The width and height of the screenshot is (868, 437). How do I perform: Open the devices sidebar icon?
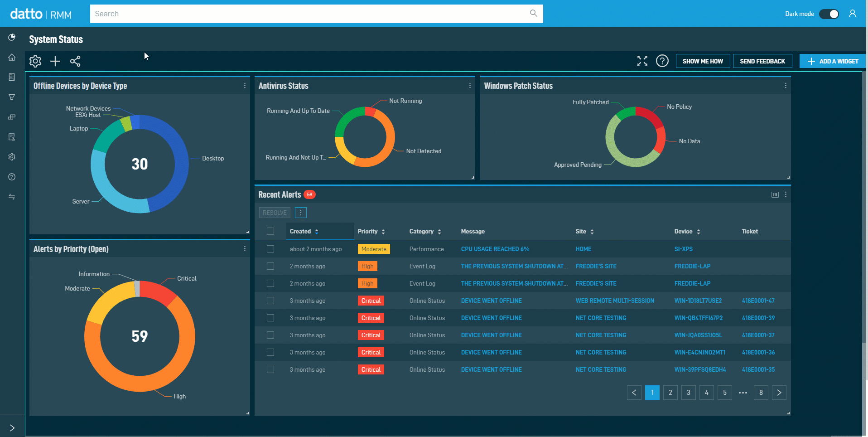[12, 117]
